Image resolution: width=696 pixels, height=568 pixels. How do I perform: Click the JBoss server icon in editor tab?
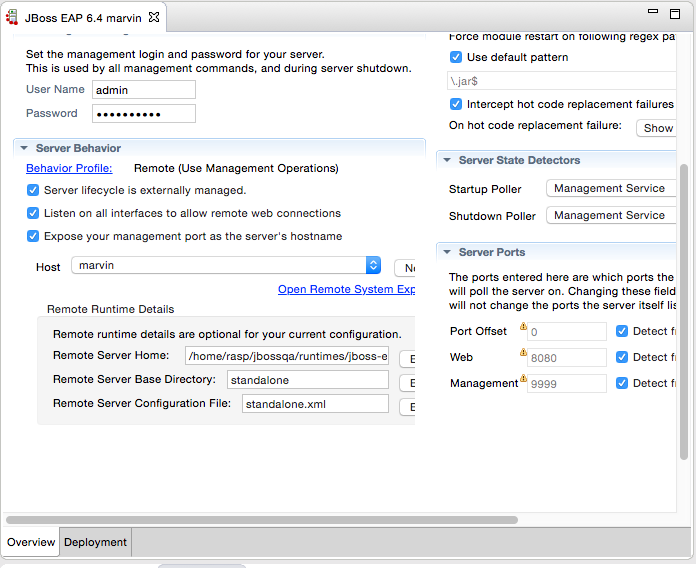pyautogui.click(x=12, y=17)
